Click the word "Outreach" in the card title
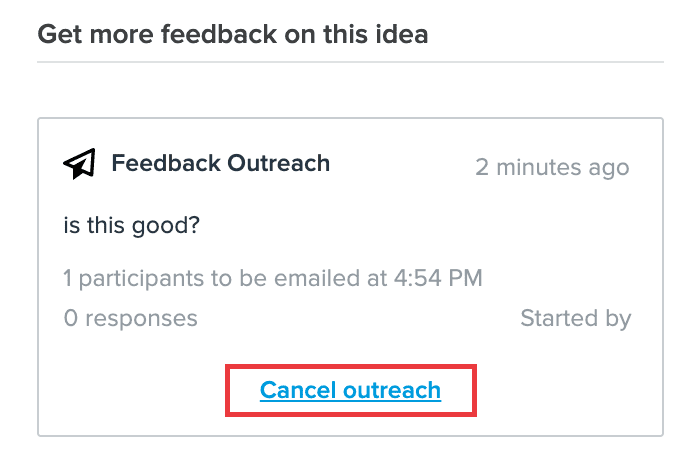The image size is (686, 454). (278, 163)
